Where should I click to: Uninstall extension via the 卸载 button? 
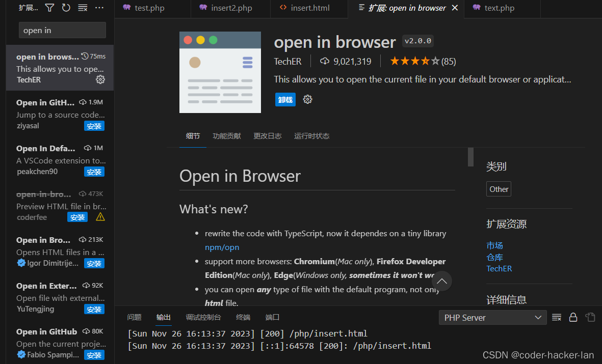[x=285, y=99]
